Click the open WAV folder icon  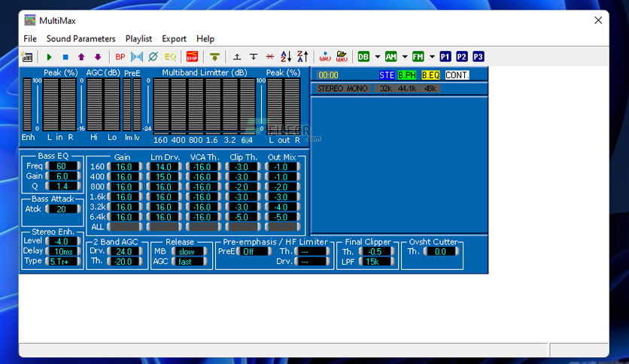pos(342,57)
